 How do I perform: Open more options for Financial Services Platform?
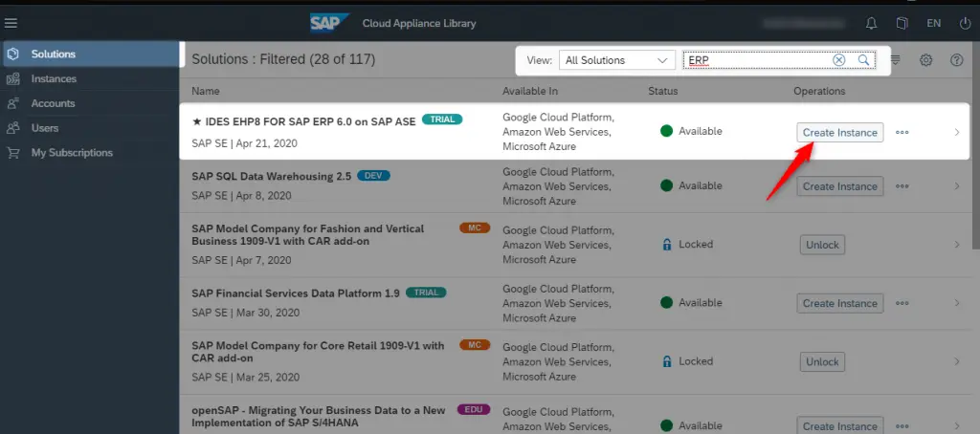[x=902, y=303]
